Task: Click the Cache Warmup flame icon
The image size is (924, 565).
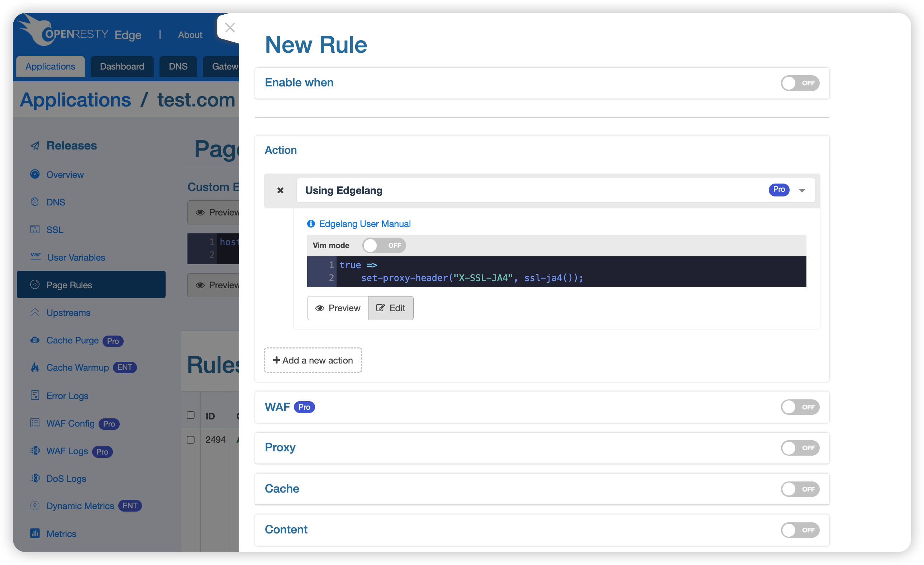Action: coord(35,367)
